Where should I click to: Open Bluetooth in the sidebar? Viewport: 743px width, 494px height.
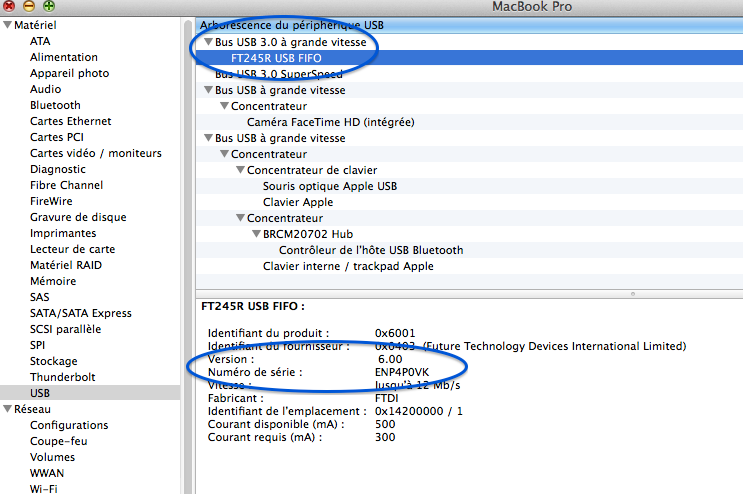tap(55, 105)
